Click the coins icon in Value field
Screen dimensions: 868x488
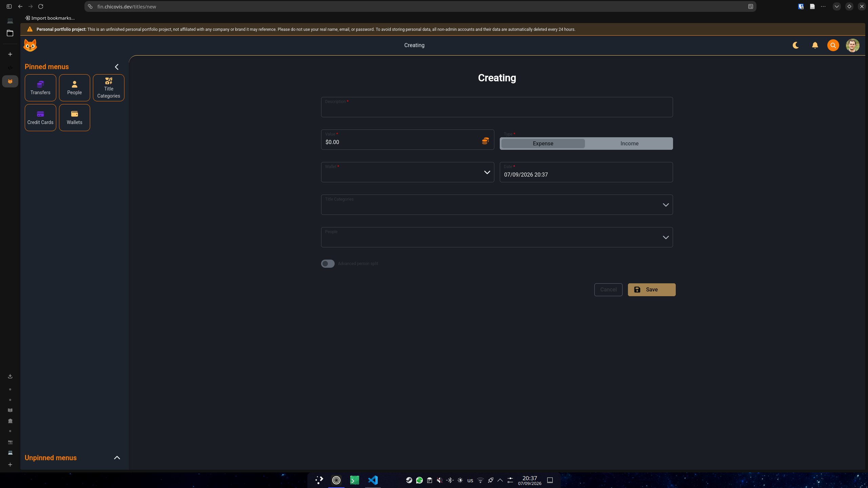pyautogui.click(x=486, y=141)
